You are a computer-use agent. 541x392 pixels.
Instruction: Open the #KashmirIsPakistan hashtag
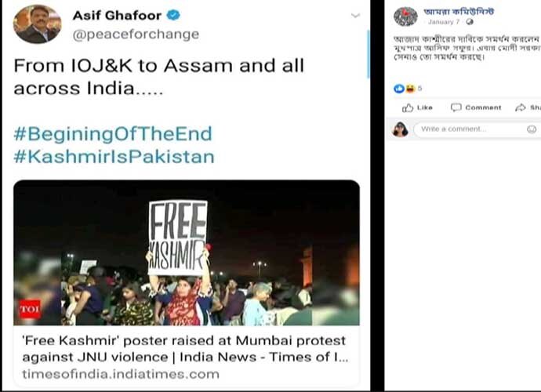click(x=114, y=156)
